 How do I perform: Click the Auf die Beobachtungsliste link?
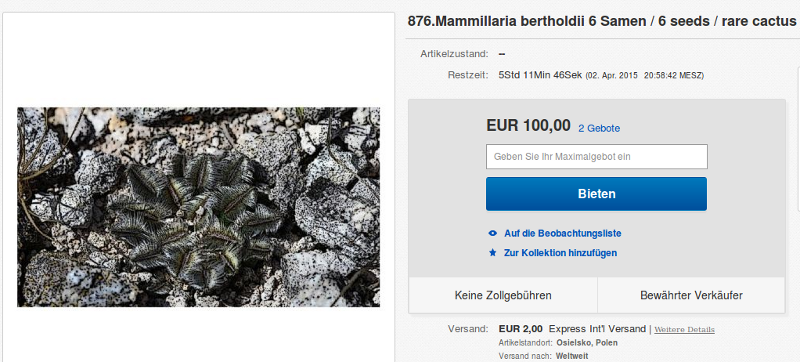coord(562,234)
